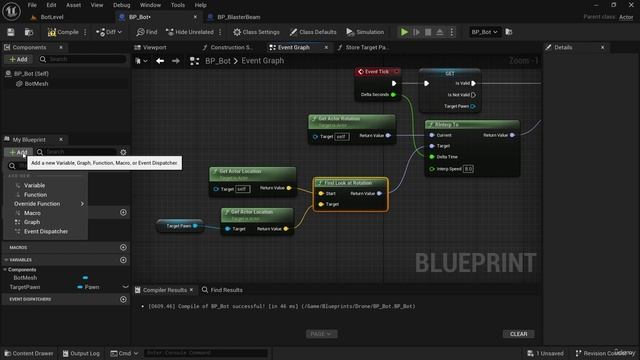
Task: Click 1 Unsaved indicator
Action: 545,353
